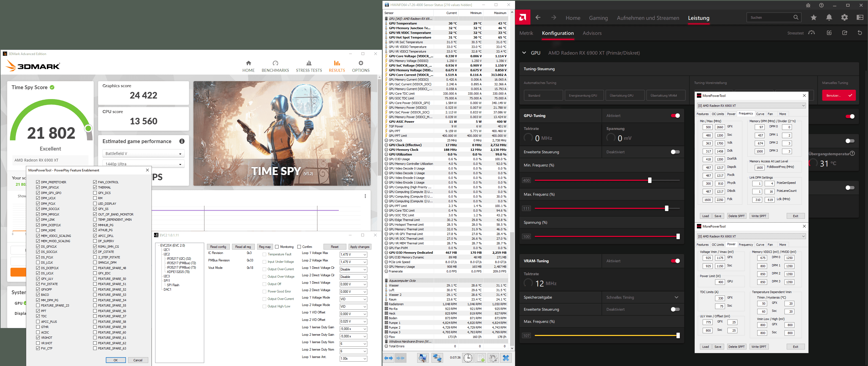Open Radeon favorites star icon
The width and height of the screenshot is (868, 366).
(x=813, y=18)
